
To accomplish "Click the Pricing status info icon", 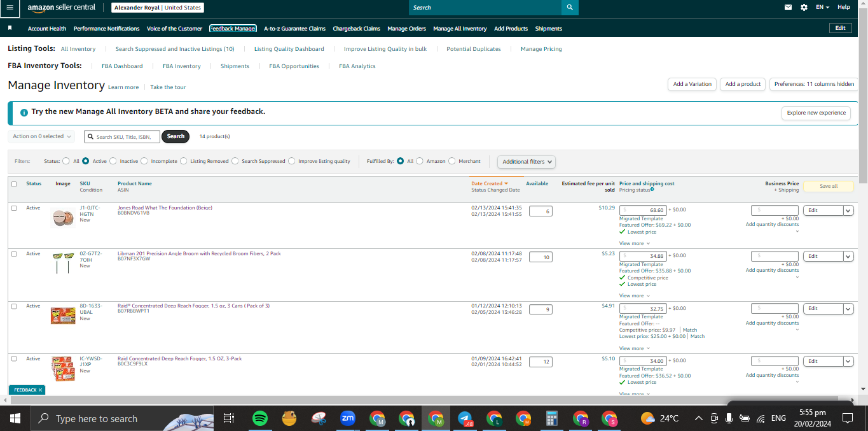I will (x=652, y=189).
